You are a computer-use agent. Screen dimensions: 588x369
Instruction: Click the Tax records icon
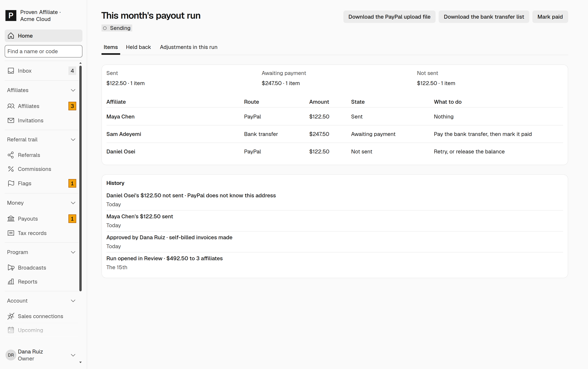11,233
